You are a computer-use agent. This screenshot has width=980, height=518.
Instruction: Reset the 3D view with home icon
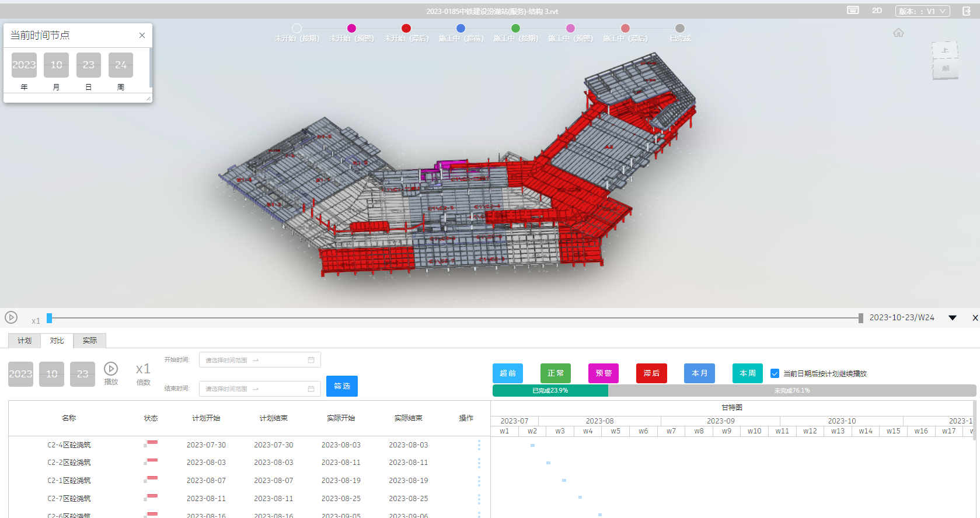pyautogui.click(x=898, y=33)
